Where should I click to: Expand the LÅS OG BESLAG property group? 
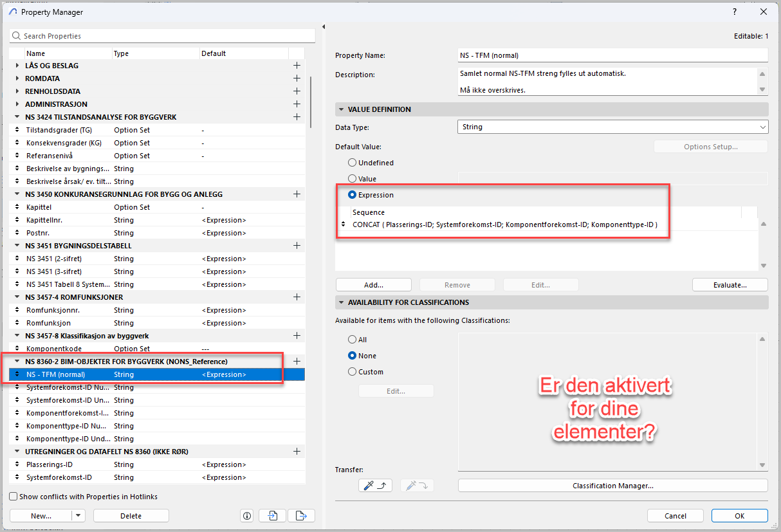pyautogui.click(x=17, y=66)
